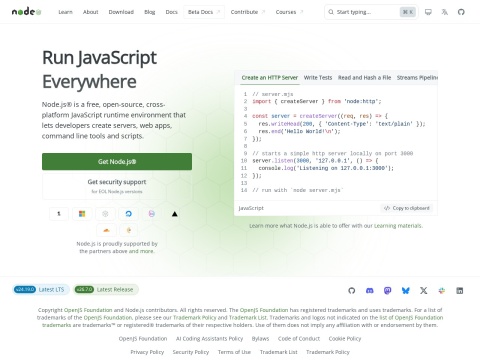The image size is (480, 360).
Task: Click the Get Node.js® green button
Action: (117, 162)
